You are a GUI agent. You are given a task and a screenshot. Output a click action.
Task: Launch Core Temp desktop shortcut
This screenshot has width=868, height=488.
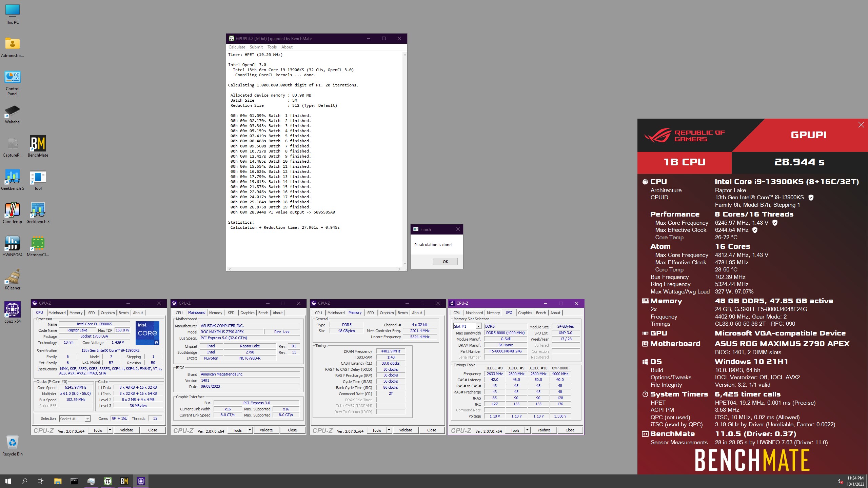point(13,214)
